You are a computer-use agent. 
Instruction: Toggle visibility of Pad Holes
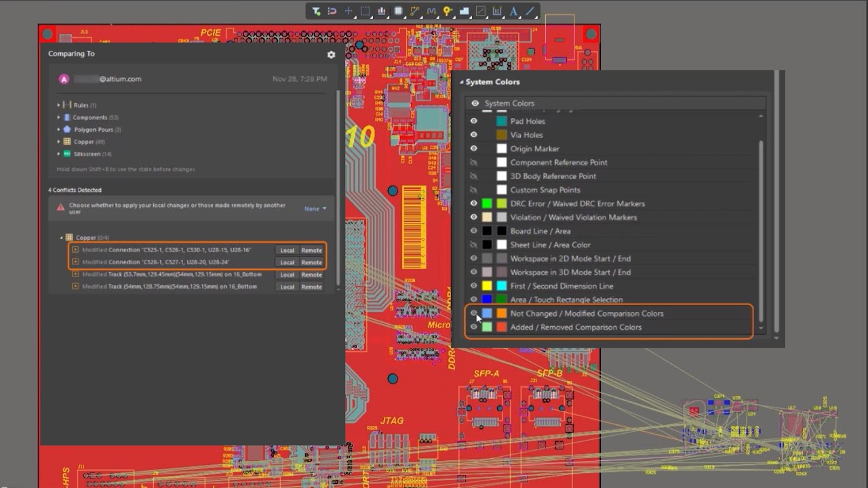coord(474,121)
